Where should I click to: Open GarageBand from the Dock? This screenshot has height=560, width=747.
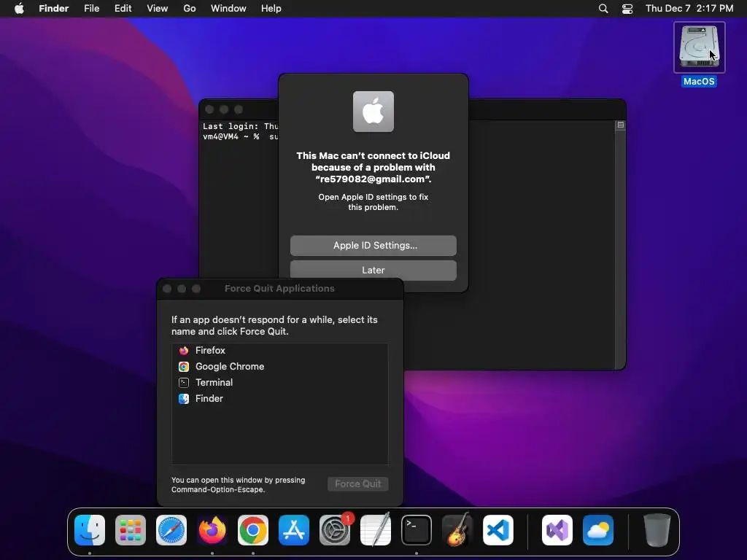(x=457, y=530)
